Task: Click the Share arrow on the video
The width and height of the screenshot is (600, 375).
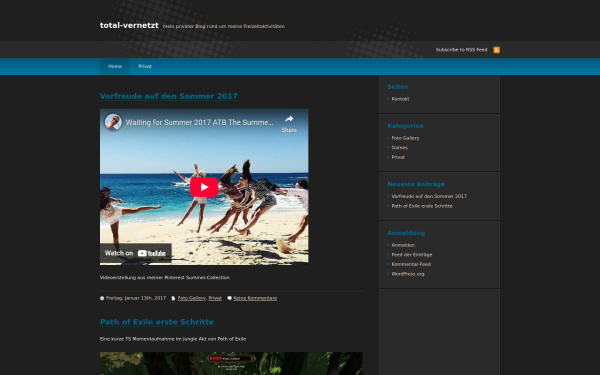Action: click(289, 123)
